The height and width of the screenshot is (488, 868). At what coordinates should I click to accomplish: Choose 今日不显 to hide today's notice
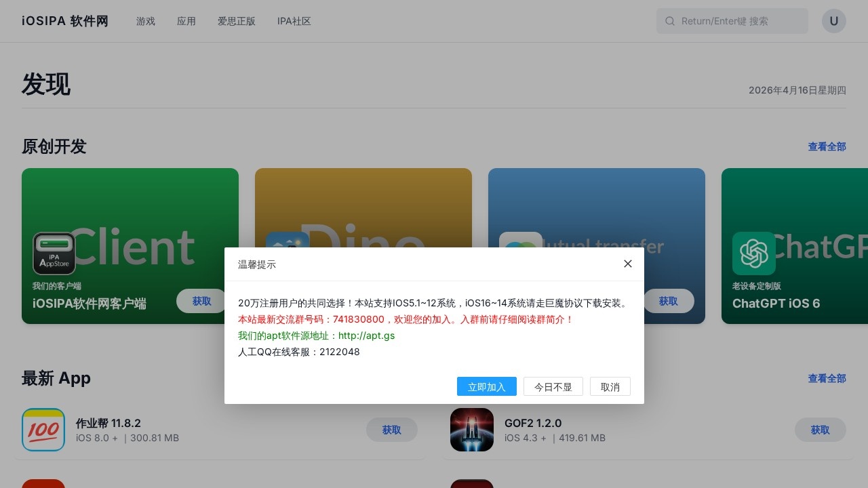[553, 386]
